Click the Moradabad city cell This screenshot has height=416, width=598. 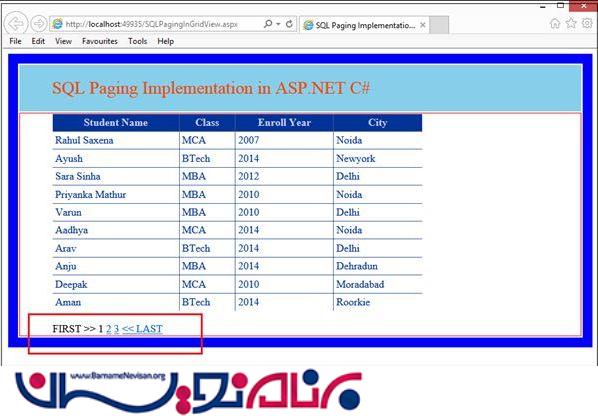coord(378,284)
